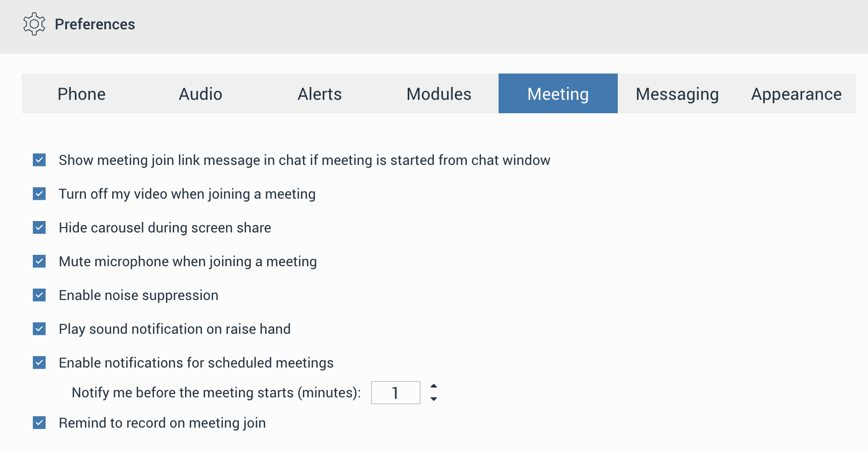868x450 pixels.
Task: Toggle the Enable noise suppression checkbox
Action: pos(39,295)
